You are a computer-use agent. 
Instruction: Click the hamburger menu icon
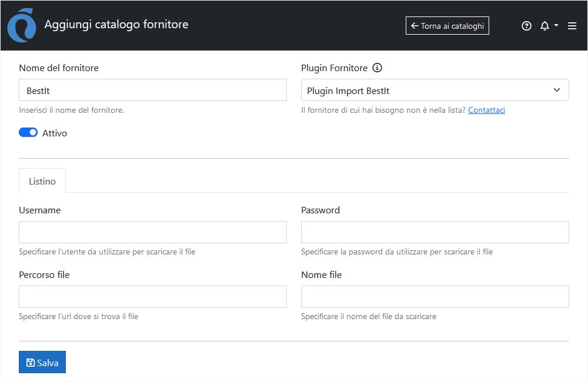click(x=572, y=25)
